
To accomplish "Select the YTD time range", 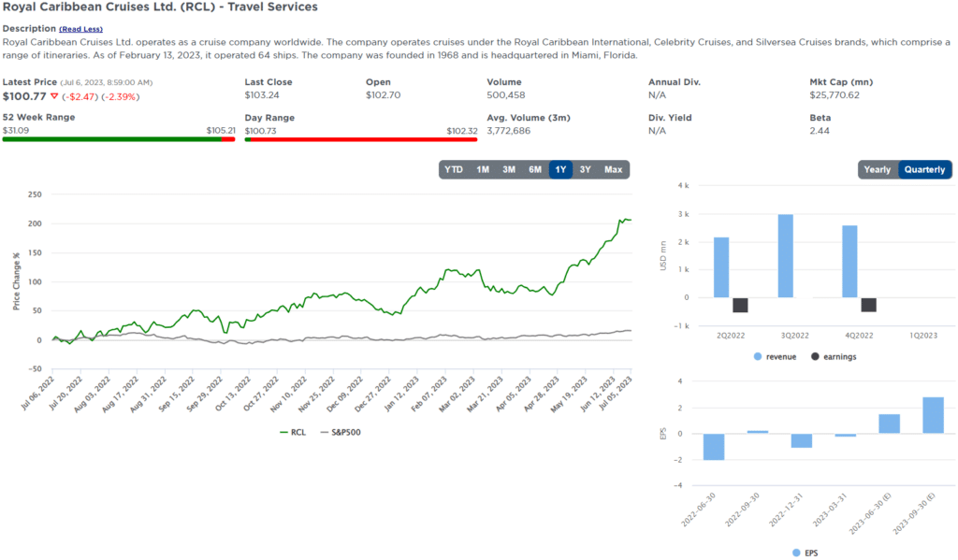I will 454,170.
